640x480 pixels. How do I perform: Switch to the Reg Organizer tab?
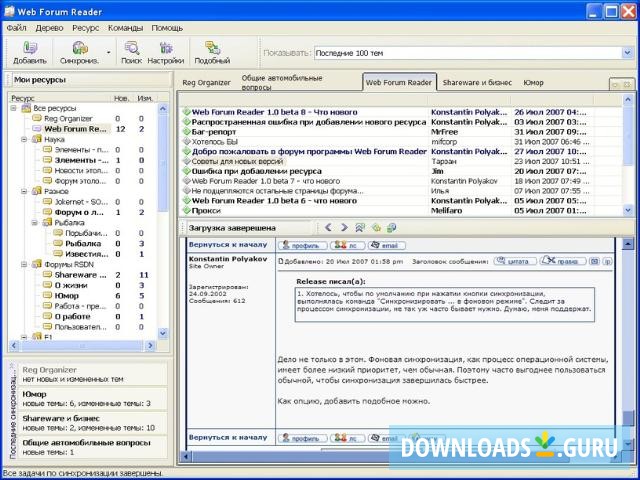pyautogui.click(x=206, y=82)
